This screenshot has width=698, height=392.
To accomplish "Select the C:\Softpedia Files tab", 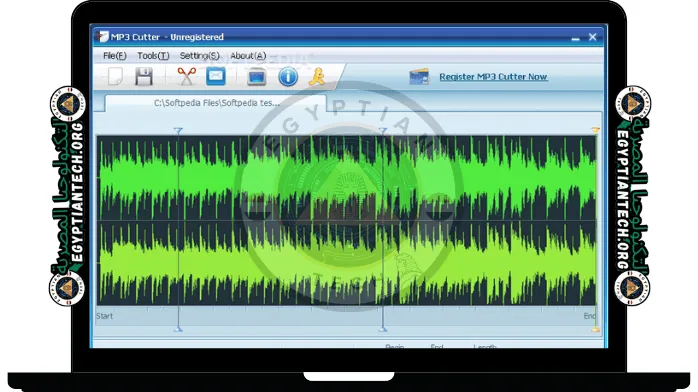I will click(216, 103).
